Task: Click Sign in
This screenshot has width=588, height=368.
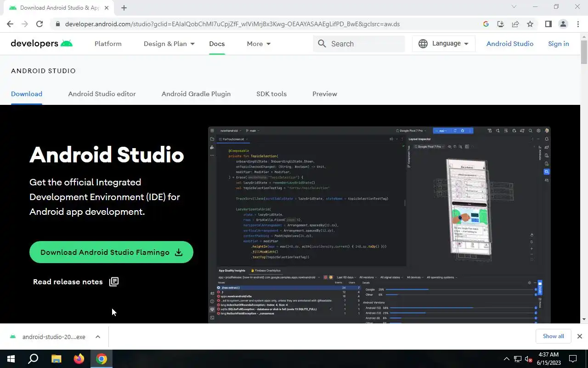Action: [559, 44]
